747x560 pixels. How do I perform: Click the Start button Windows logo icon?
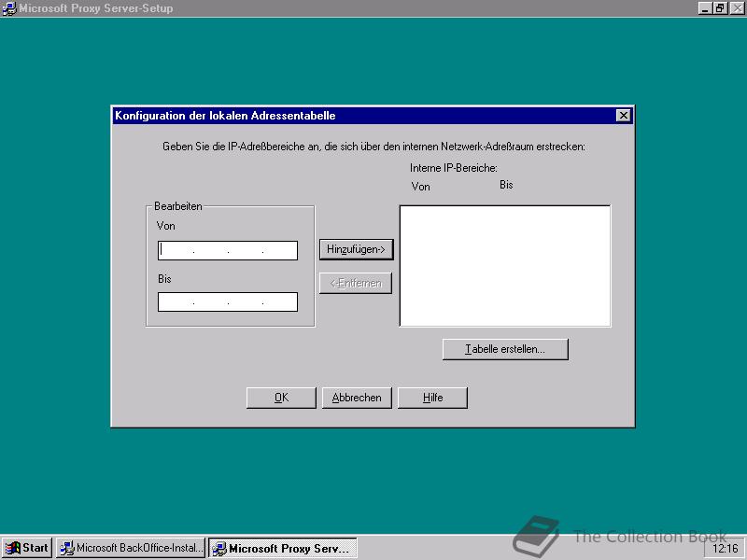pyautogui.click(x=12, y=548)
